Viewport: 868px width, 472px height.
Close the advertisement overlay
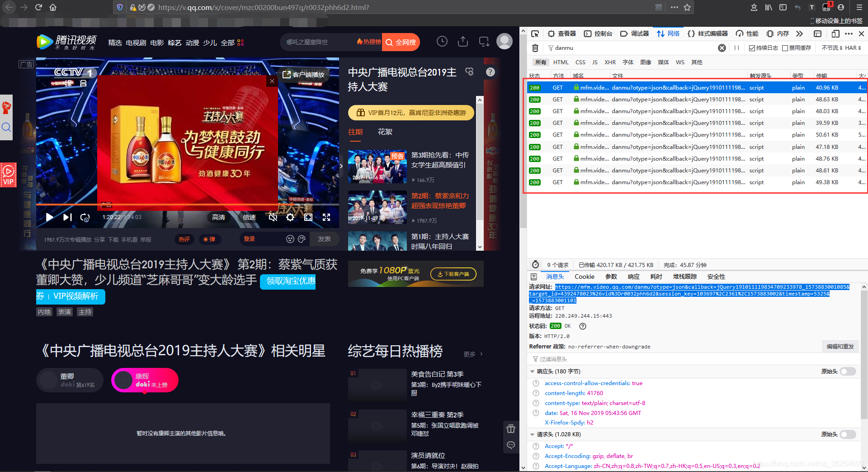[x=272, y=81]
